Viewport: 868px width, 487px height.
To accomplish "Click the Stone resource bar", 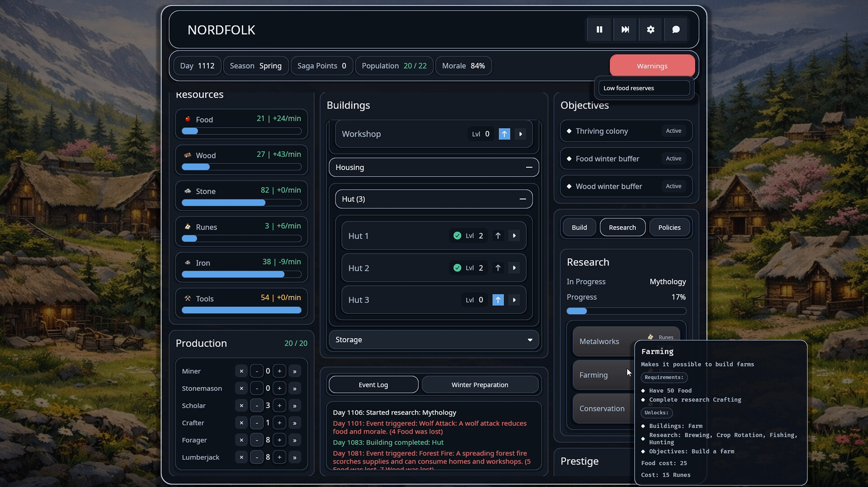I will pos(241,203).
